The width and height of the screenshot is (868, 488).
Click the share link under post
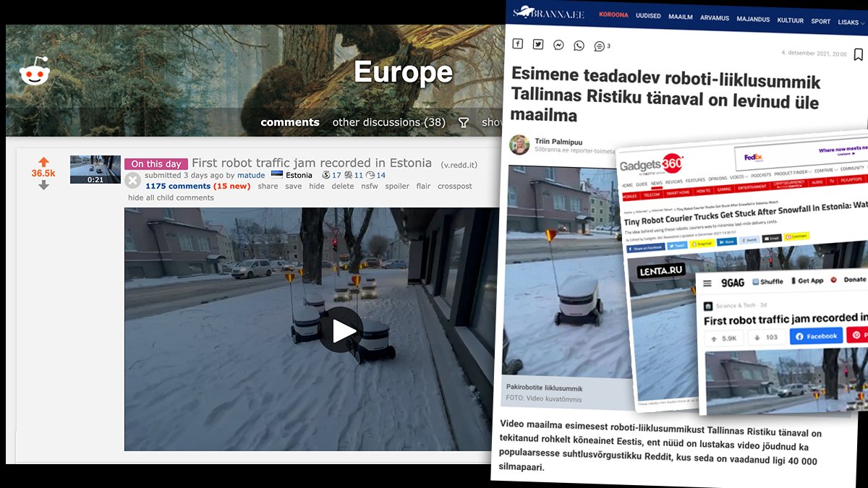pos(268,186)
